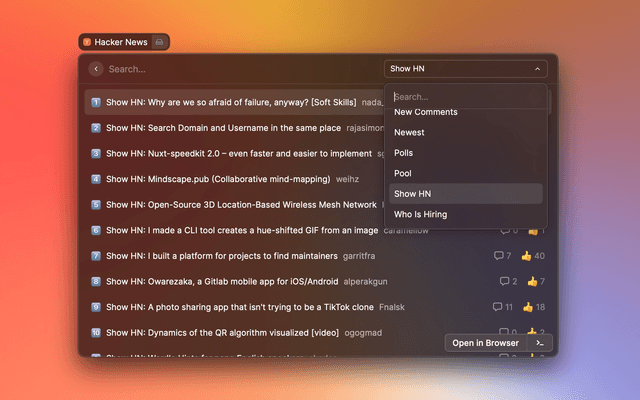Click the Hacker News logo icon in the title
This screenshot has height=400, width=640.
87,43
